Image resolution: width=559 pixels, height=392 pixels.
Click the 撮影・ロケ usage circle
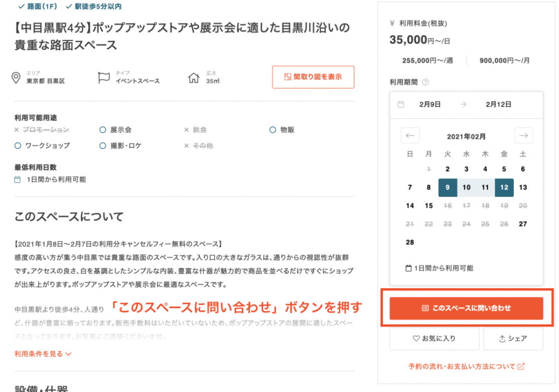[x=103, y=145]
